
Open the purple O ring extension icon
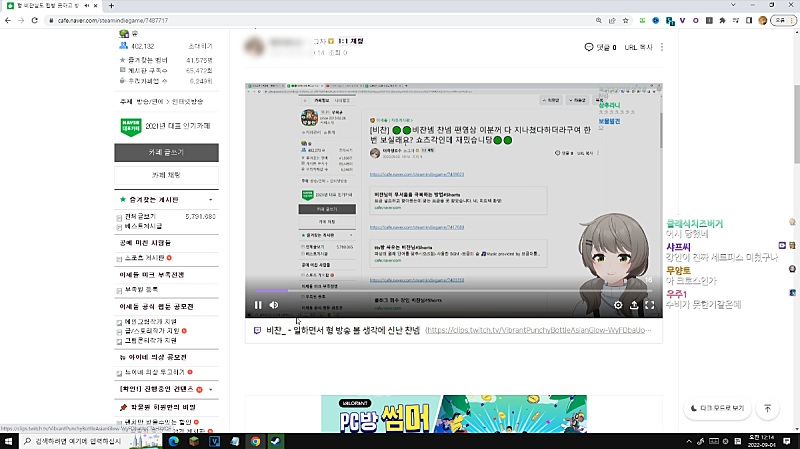(695, 20)
